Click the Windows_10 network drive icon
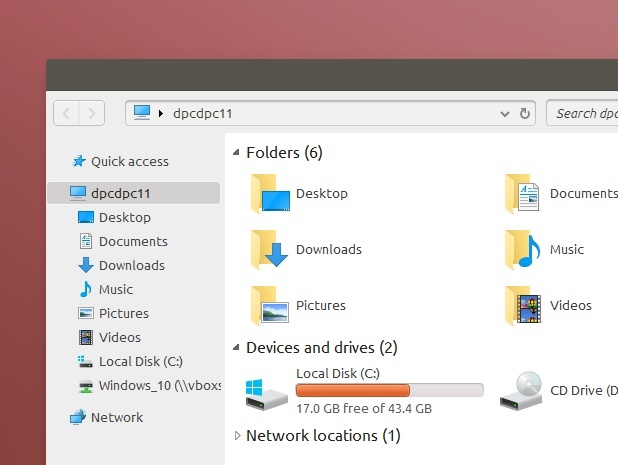 86,386
